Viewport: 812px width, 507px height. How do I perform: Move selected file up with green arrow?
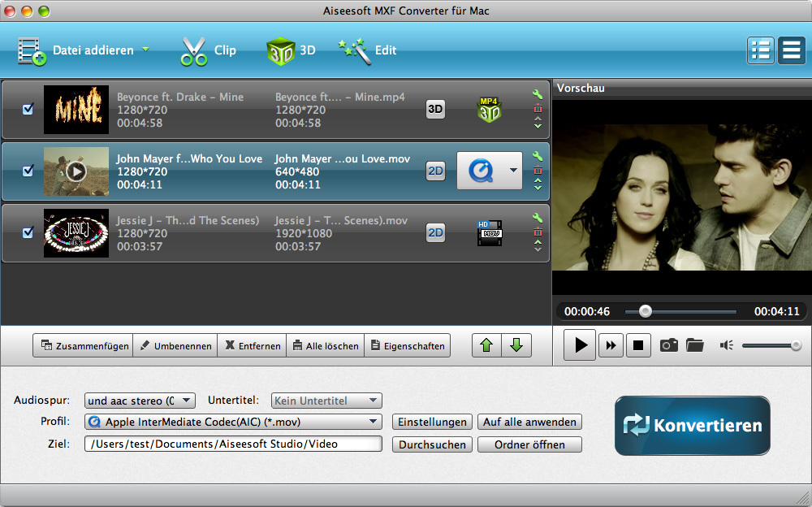[486, 345]
